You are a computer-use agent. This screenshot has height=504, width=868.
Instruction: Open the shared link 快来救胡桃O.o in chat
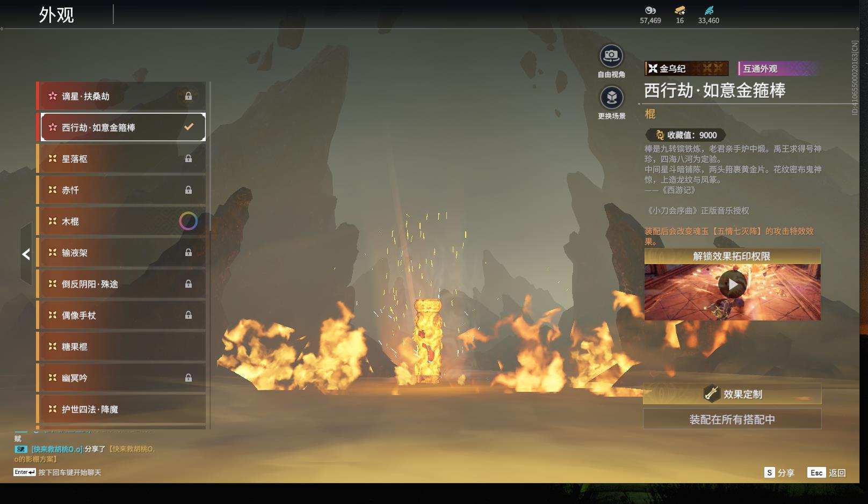(x=132, y=449)
